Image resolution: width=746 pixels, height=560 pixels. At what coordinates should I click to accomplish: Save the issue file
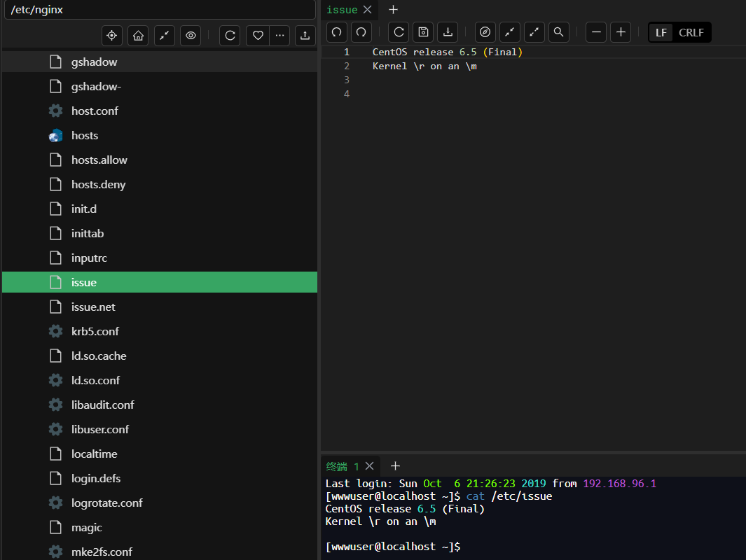point(423,32)
